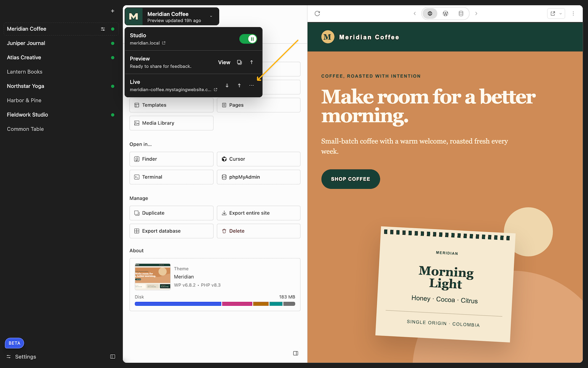This screenshot has height=368, width=588.
Task: Open phpMyAdmin
Action: [259, 177]
